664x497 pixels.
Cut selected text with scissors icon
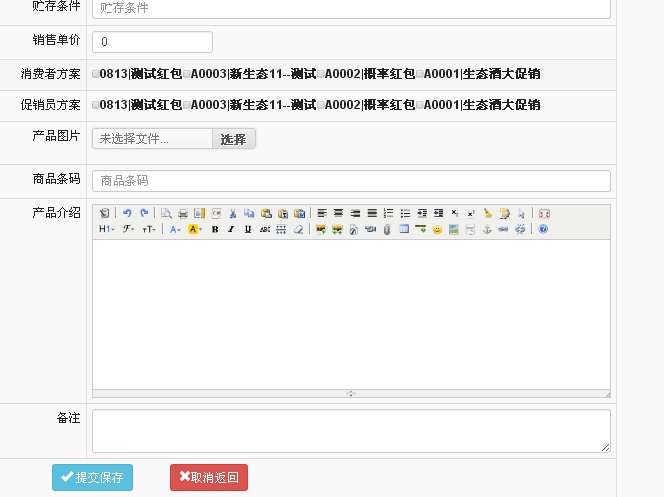pyautogui.click(x=233, y=213)
